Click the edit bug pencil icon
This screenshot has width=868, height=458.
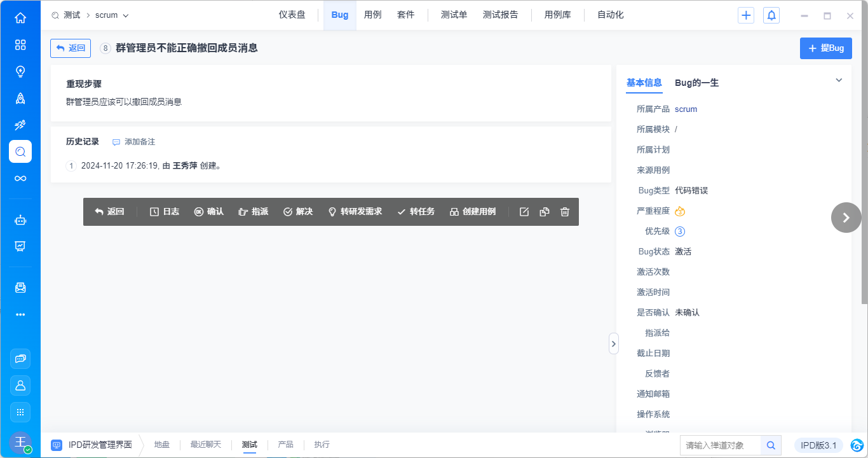[x=524, y=212]
